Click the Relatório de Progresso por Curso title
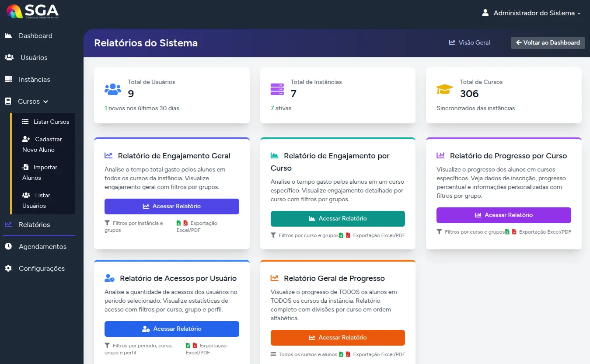The image size is (590, 364). pos(508,156)
